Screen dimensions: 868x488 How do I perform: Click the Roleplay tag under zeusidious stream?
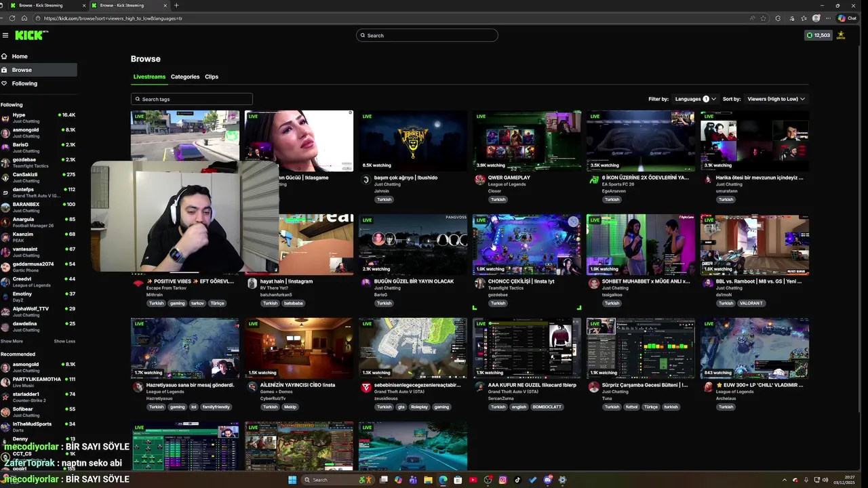point(419,407)
